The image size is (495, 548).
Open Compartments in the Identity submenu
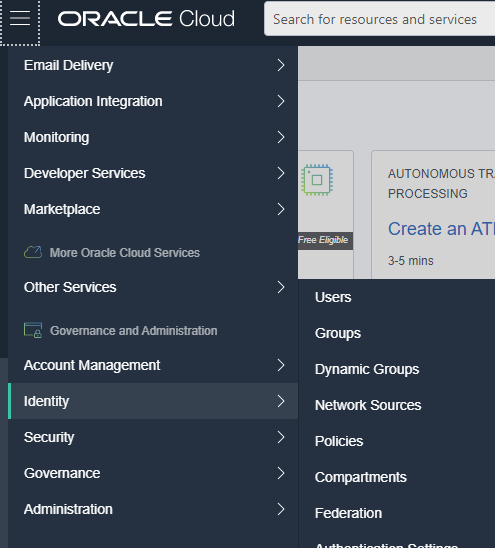point(360,477)
